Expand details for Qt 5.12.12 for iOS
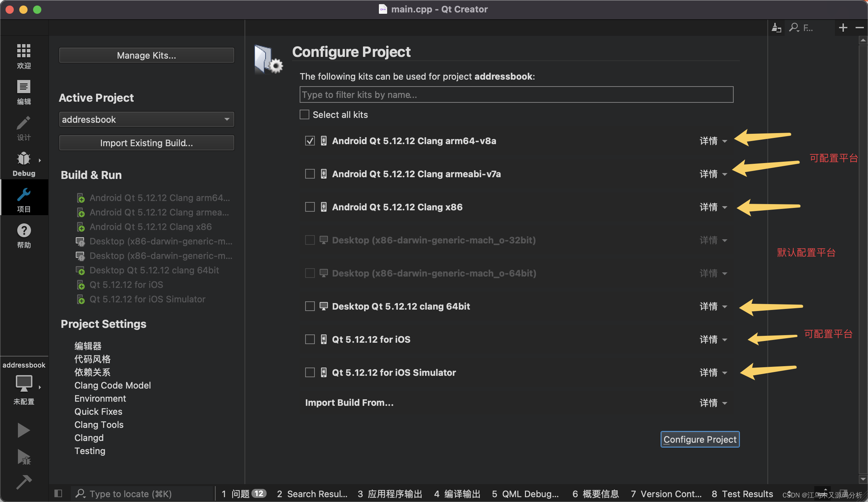 coord(713,340)
